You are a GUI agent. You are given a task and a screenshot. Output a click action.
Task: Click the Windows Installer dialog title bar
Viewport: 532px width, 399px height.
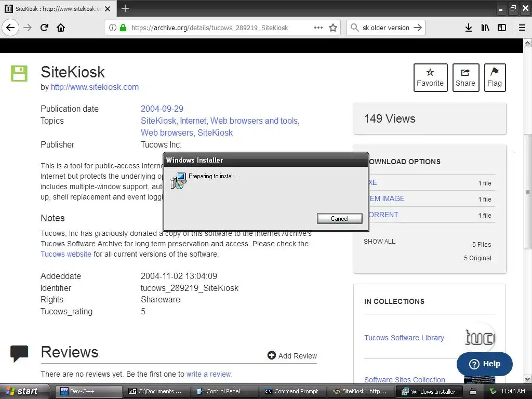265,160
